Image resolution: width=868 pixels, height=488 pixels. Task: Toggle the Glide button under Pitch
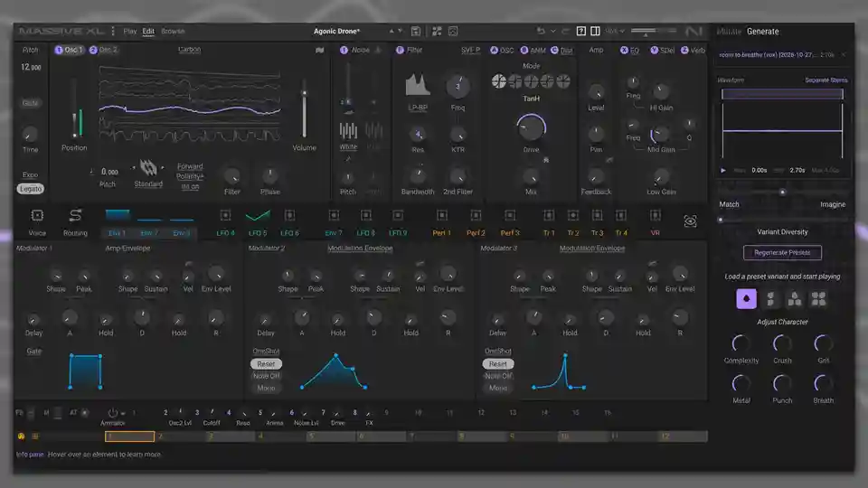pos(31,103)
